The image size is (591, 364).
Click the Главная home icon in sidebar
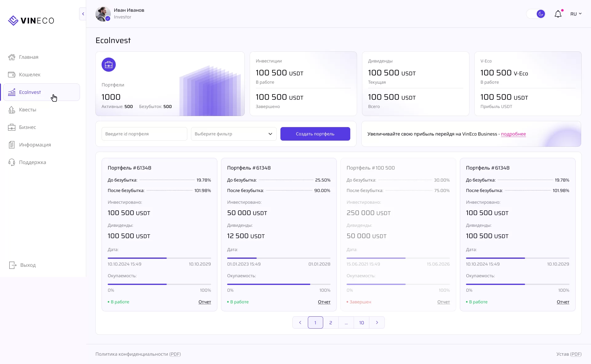12,57
